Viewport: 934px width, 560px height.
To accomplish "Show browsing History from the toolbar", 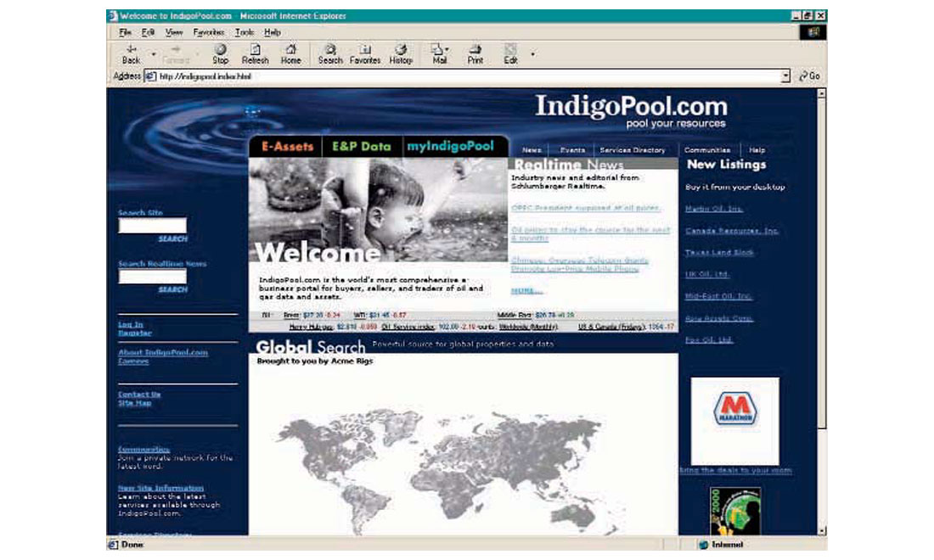I will pos(401,49).
